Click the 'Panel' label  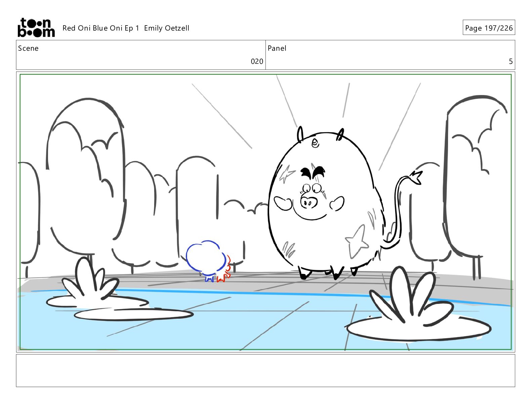point(277,48)
